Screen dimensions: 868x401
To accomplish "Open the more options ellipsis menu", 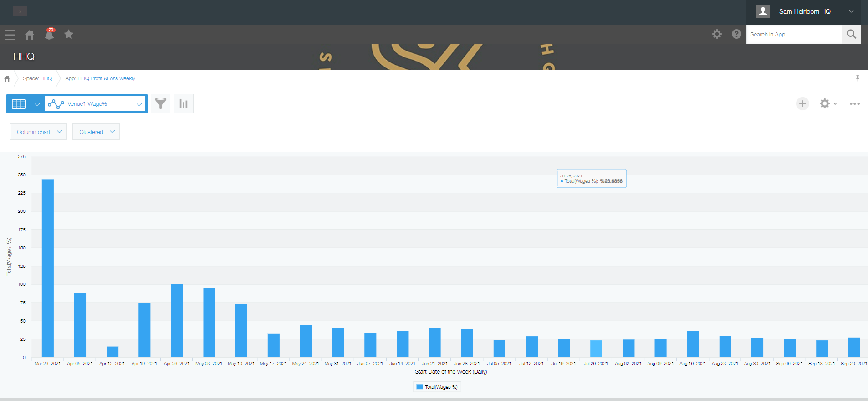I will [854, 103].
